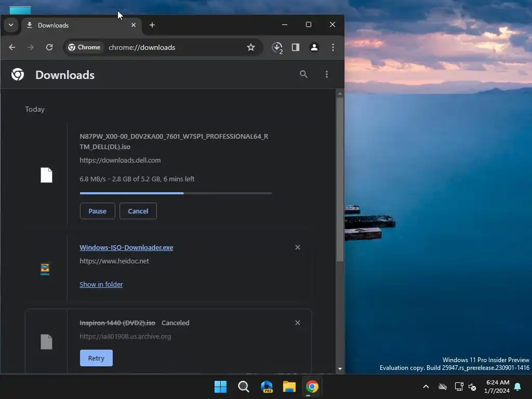
Task: Click the Today date heading
Action: (35, 109)
